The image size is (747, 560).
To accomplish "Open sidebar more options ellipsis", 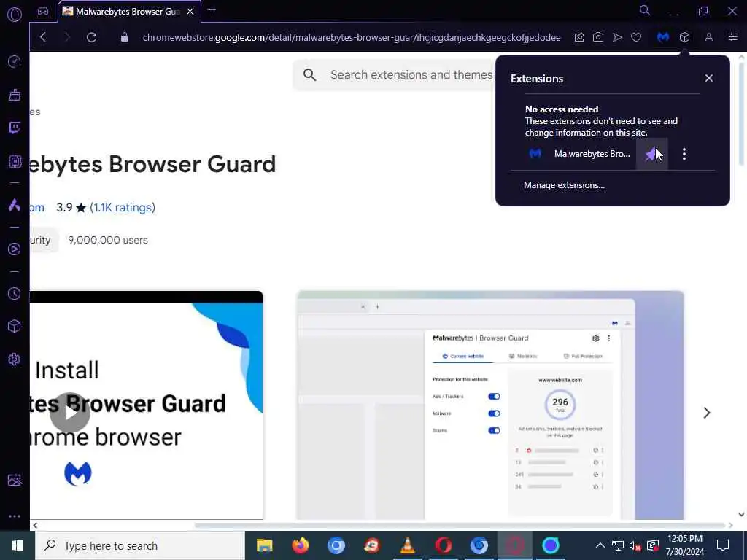I will pyautogui.click(x=15, y=516).
